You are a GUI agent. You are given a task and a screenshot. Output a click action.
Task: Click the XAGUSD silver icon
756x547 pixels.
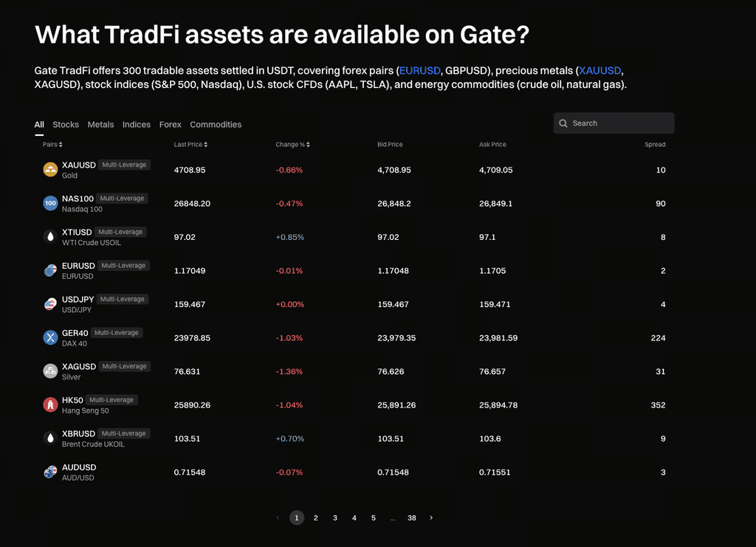[x=50, y=371]
